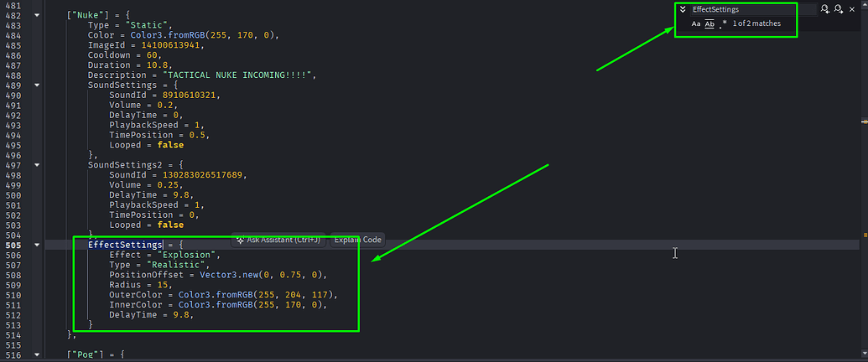Collapse the Pog table at line 516
This screenshot has width=868, height=362.
37,354
